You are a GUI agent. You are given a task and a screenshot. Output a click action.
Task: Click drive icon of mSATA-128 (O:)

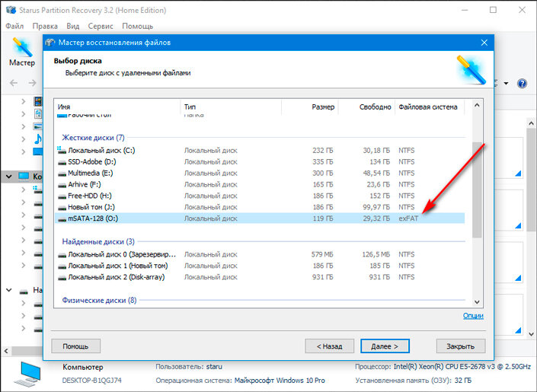(62, 218)
